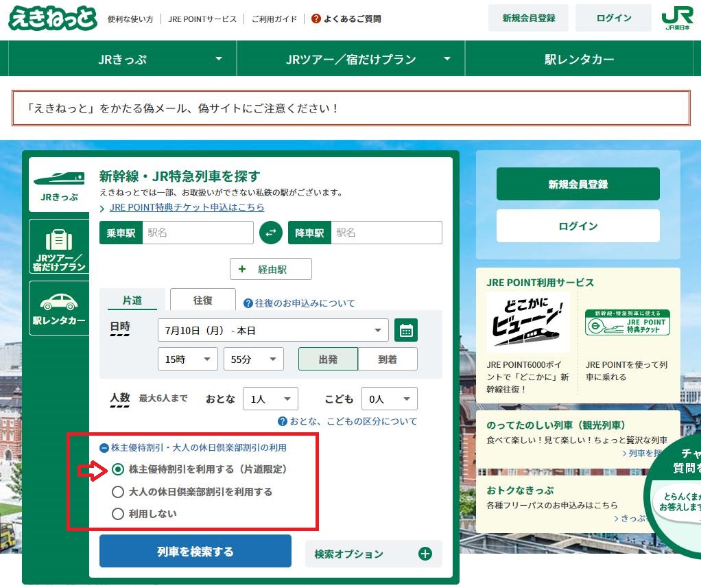The image size is (701, 588).
Task: Expand the JRツアー／宿だけプラン navigation menu
Action: (x=351, y=59)
